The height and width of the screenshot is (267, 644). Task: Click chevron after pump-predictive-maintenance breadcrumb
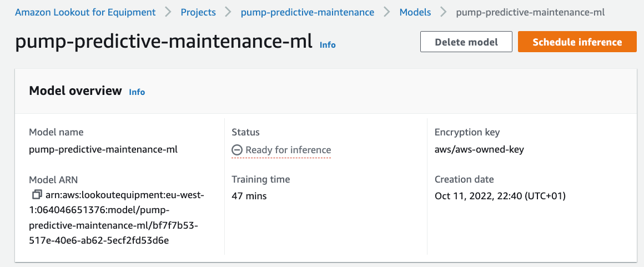[x=387, y=12]
